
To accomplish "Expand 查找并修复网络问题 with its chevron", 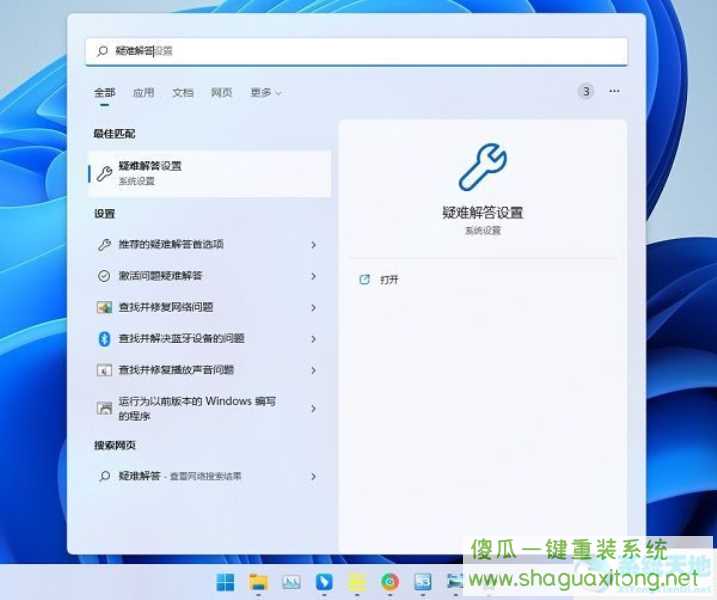I will [314, 308].
